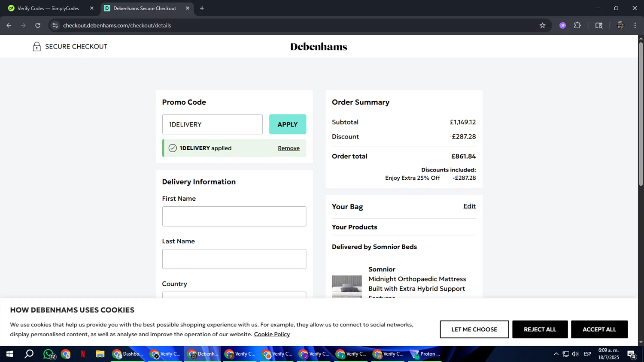
Task: Open Chrome's three-dot menu
Action: click(635, 25)
